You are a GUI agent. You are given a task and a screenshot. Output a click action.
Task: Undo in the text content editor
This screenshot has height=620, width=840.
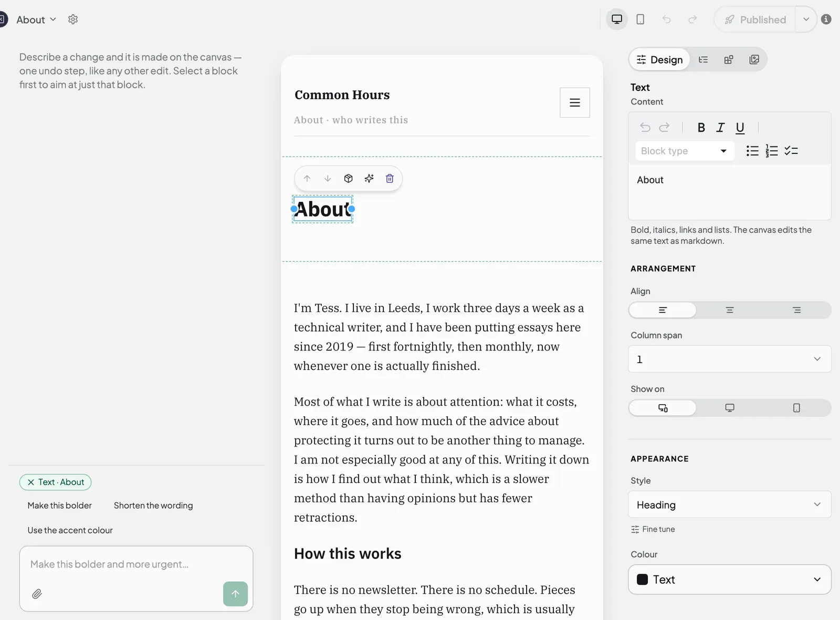[645, 128]
